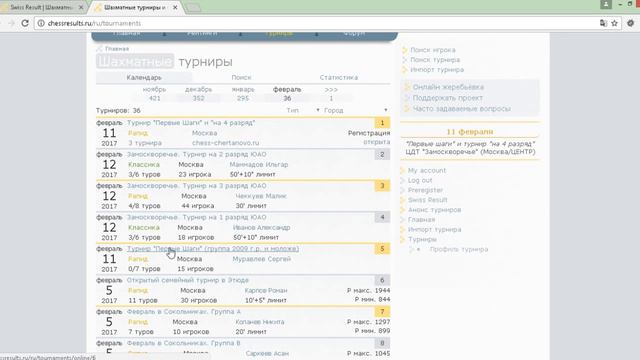
Task: Select февраль month with 36 tournaments
Action: coord(287,94)
